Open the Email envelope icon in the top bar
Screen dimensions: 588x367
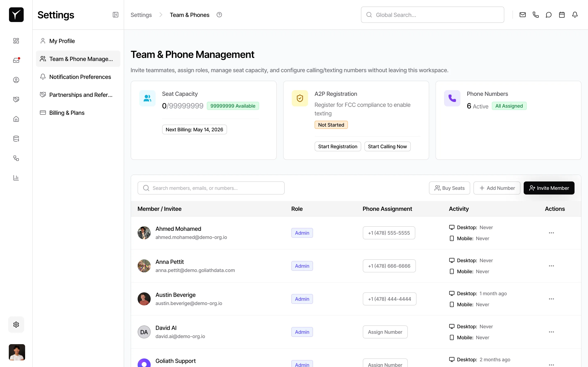click(522, 14)
